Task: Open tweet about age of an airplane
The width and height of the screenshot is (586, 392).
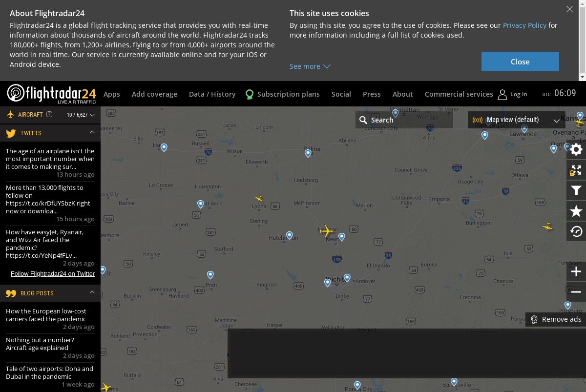Action: click(x=50, y=159)
